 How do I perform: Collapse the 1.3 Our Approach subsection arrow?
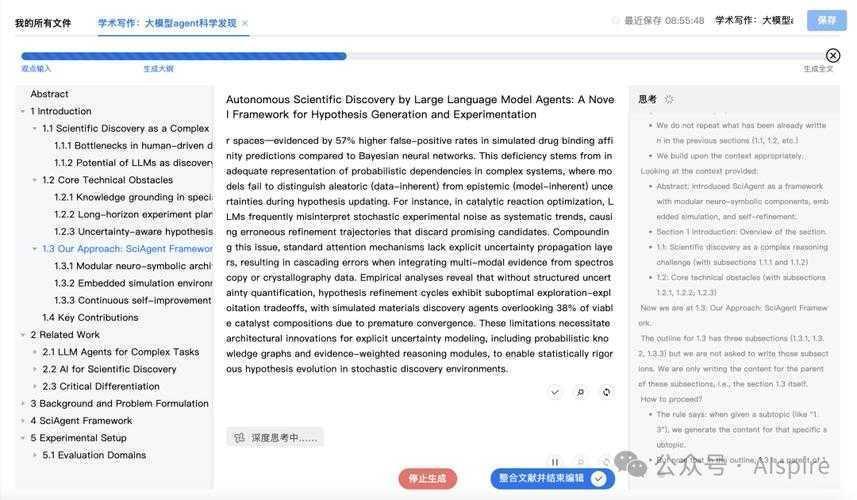click(x=34, y=249)
